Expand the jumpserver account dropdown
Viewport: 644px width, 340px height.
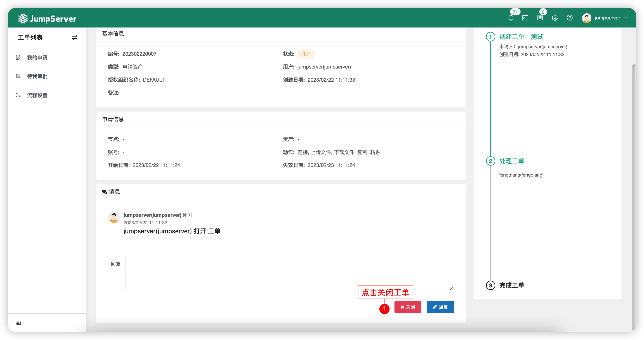point(626,18)
